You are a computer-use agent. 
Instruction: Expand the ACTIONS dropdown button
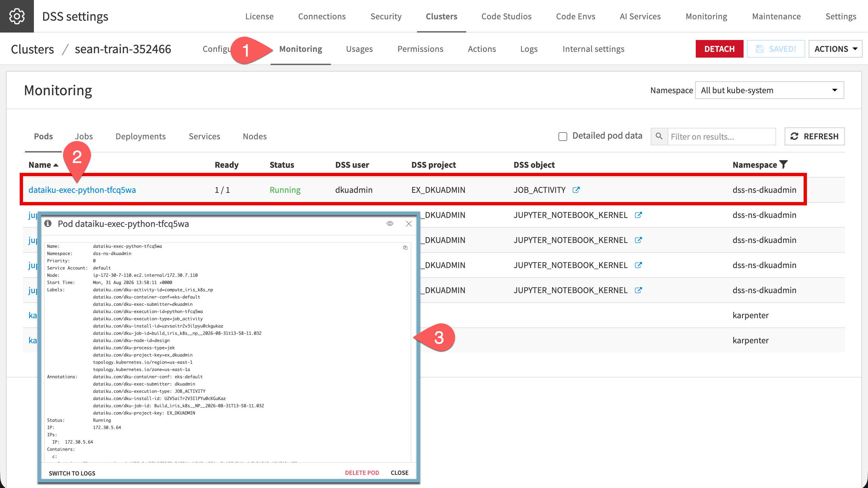point(835,49)
